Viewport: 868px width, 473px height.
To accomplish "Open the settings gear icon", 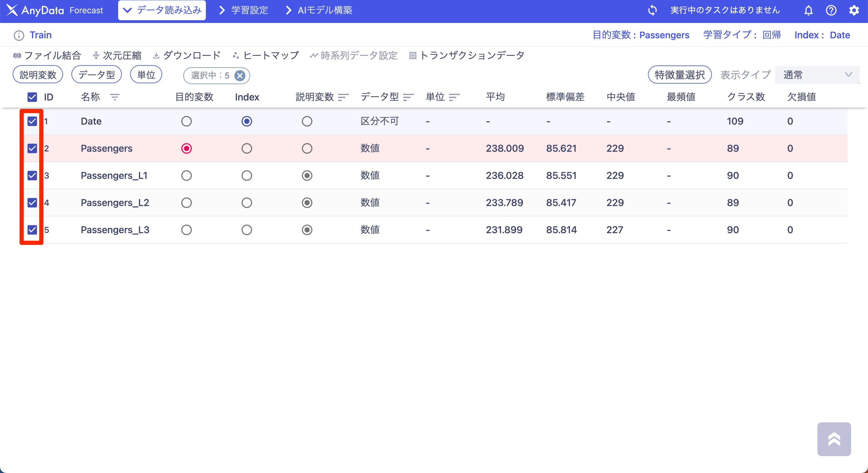I will click(x=854, y=11).
